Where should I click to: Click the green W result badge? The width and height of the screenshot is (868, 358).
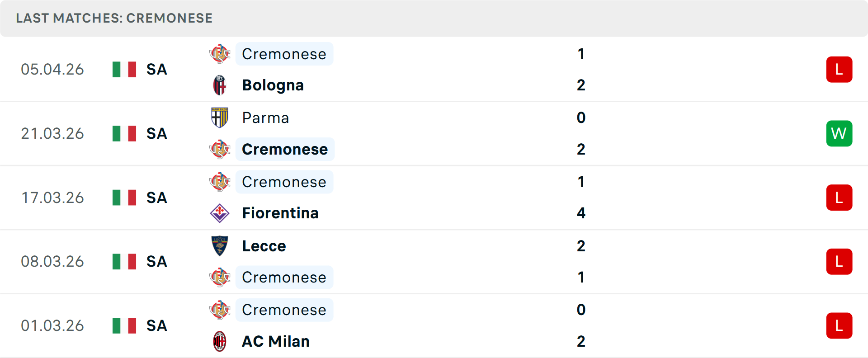(839, 133)
